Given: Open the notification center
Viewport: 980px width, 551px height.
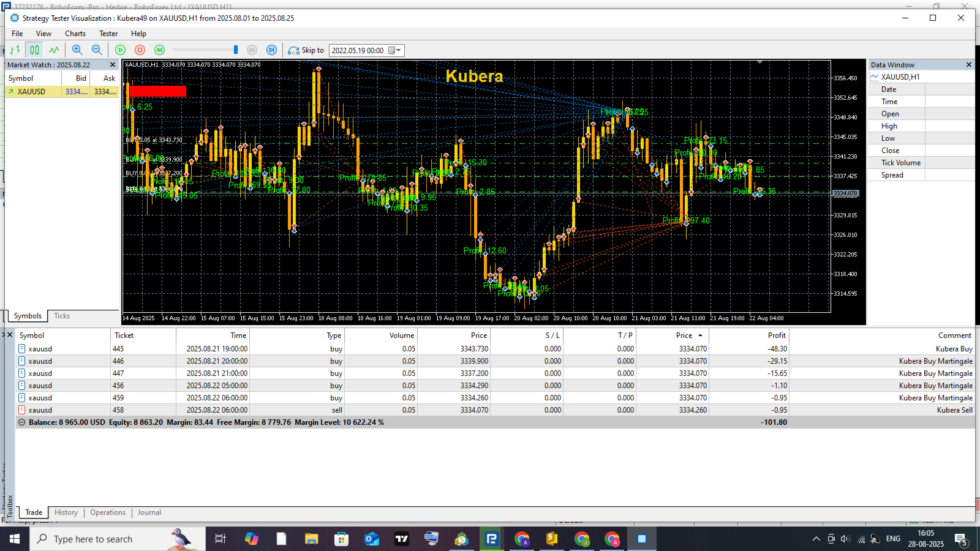Looking at the screenshot, I should click(961, 539).
